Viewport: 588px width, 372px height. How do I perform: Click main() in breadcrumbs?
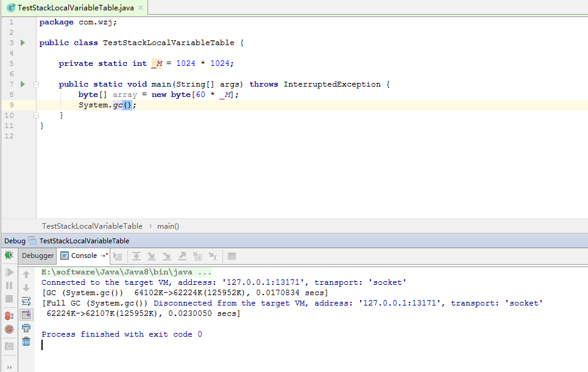pyautogui.click(x=168, y=226)
